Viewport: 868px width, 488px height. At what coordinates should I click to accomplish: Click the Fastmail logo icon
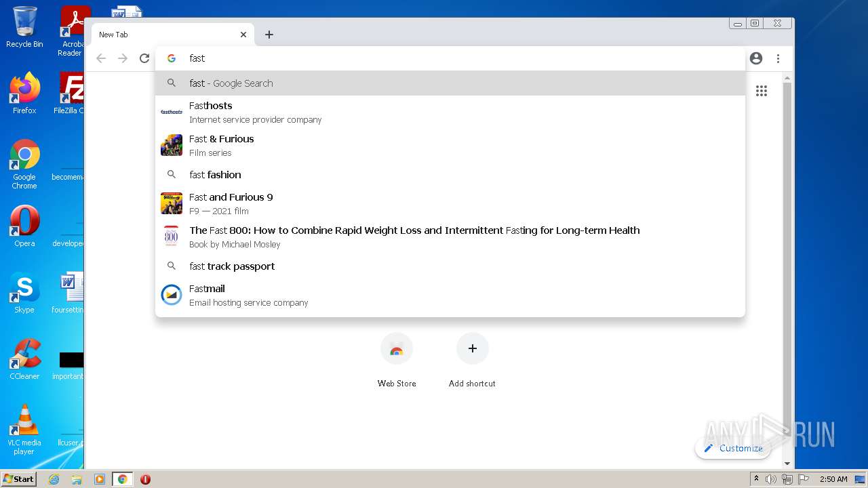click(x=172, y=295)
